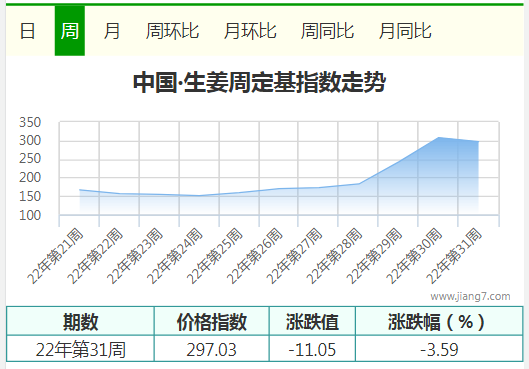Screen dimensions: 529x369
Task: Click the last data point at 22年第31周
Action: [478, 142]
